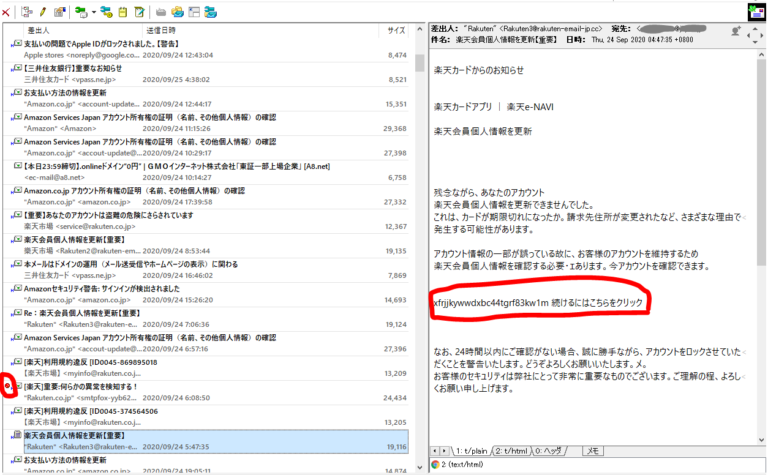The image size is (768, 475).
Task: Click the blue key toolbar icon
Action: pos(106,12)
